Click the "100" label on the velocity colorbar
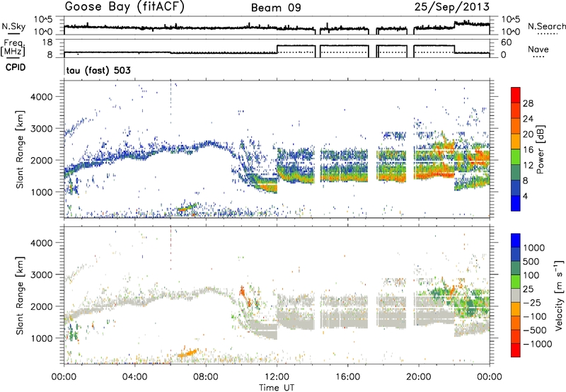The image size is (566, 392). point(531,275)
